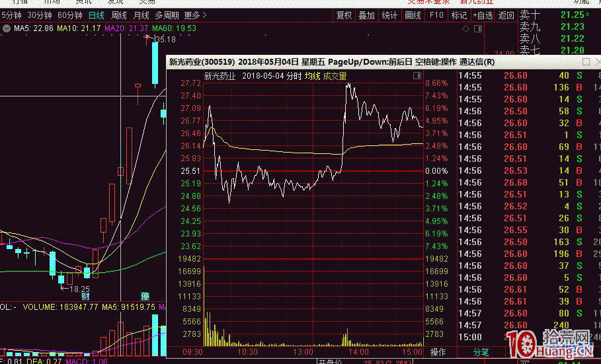Click the 标记 mark button
Screen dimensions: 601x364
pos(459,16)
